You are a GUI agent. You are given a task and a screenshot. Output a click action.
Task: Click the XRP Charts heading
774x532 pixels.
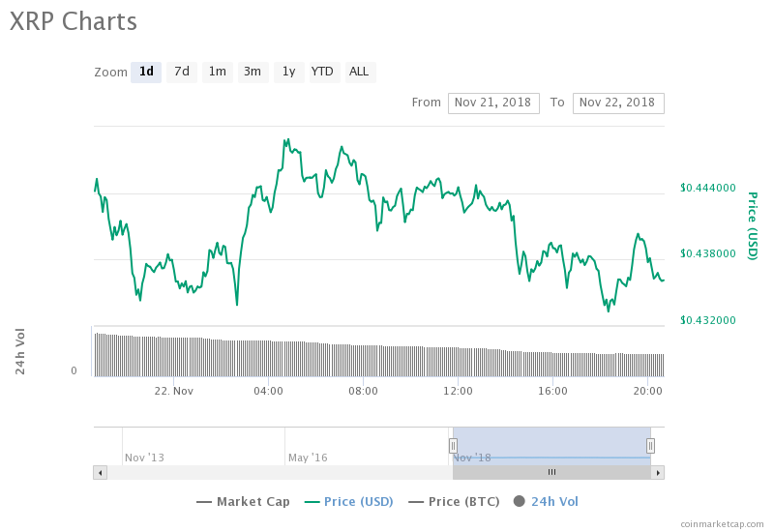(x=74, y=21)
